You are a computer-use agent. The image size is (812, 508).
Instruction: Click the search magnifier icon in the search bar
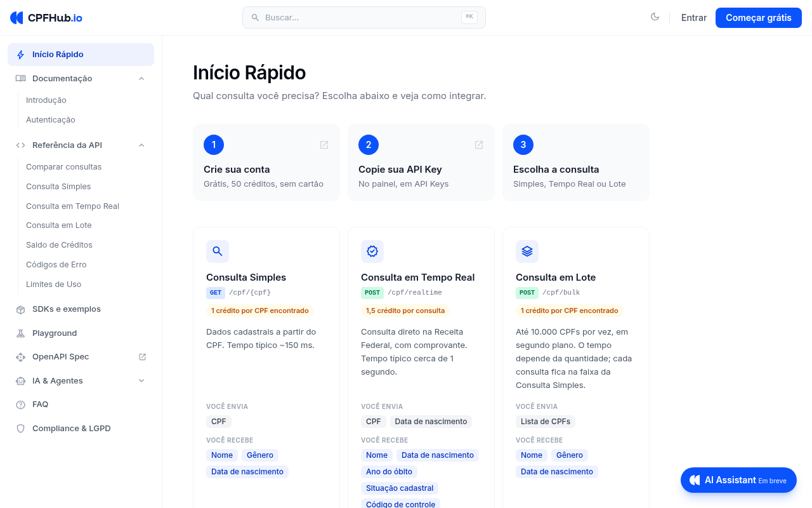[x=255, y=18]
